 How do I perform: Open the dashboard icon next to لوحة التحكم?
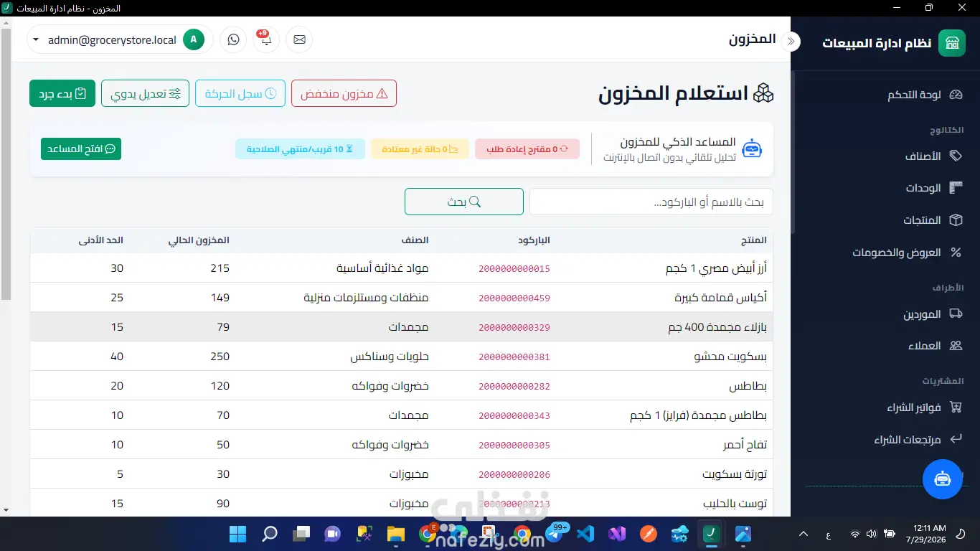(956, 95)
